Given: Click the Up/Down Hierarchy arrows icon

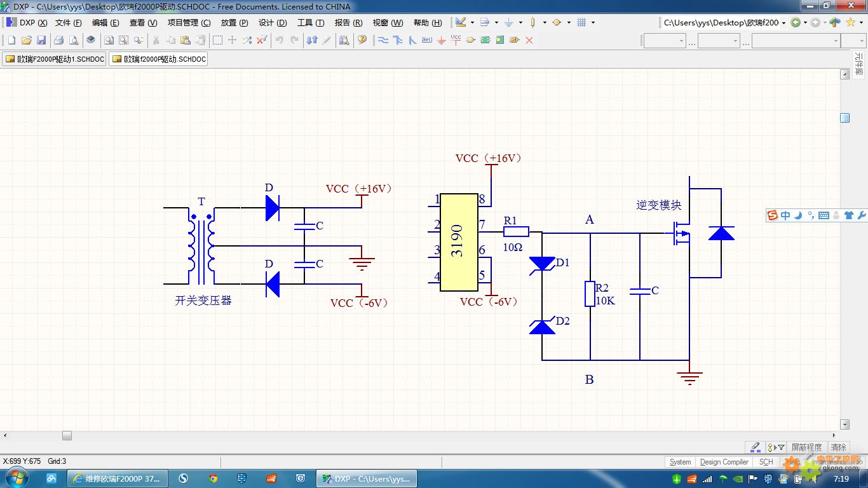Looking at the screenshot, I should (x=311, y=40).
